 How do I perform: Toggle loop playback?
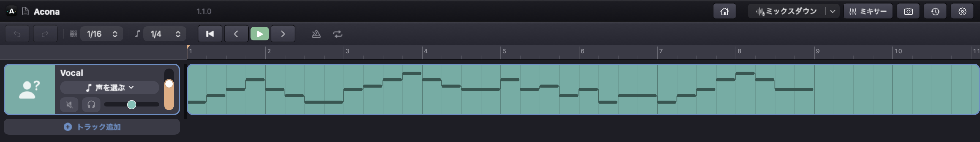pyautogui.click(x=338, y=34)
